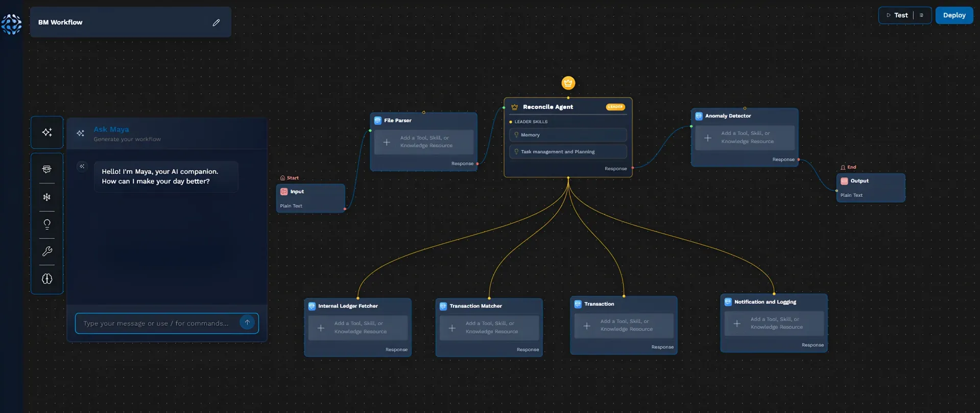980x413 pixels.
Task: Open the wrench tools icon in sidebar
Action: point(47,251)
